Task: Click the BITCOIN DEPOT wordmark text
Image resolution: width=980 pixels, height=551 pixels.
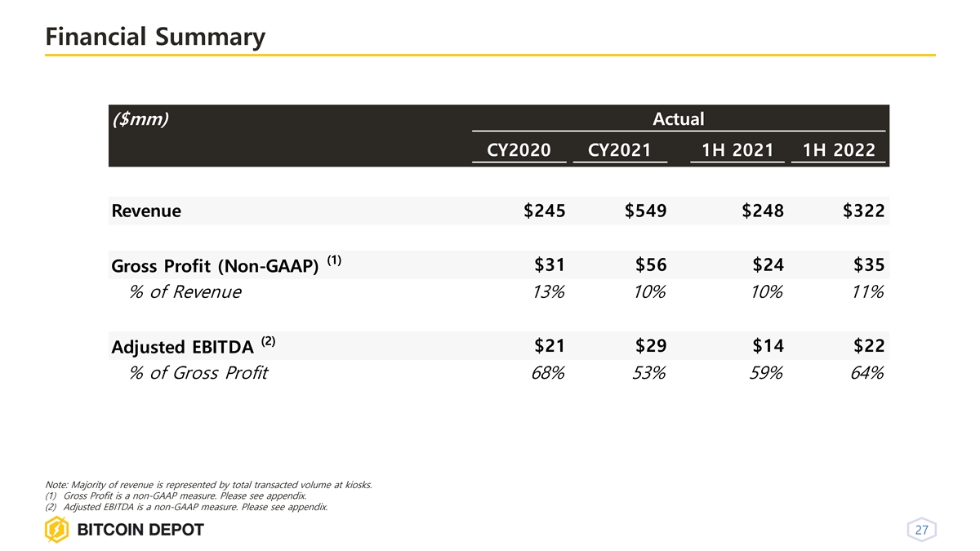Action: pyautogui.click(x=140, y=531)
